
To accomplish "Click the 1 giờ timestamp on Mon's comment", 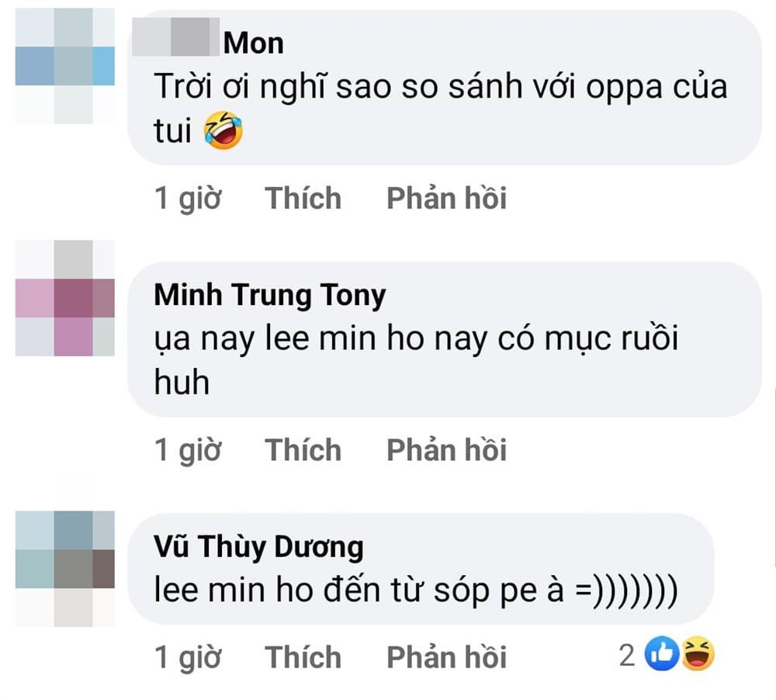I will pyautogui.click(x=187, y=199).
